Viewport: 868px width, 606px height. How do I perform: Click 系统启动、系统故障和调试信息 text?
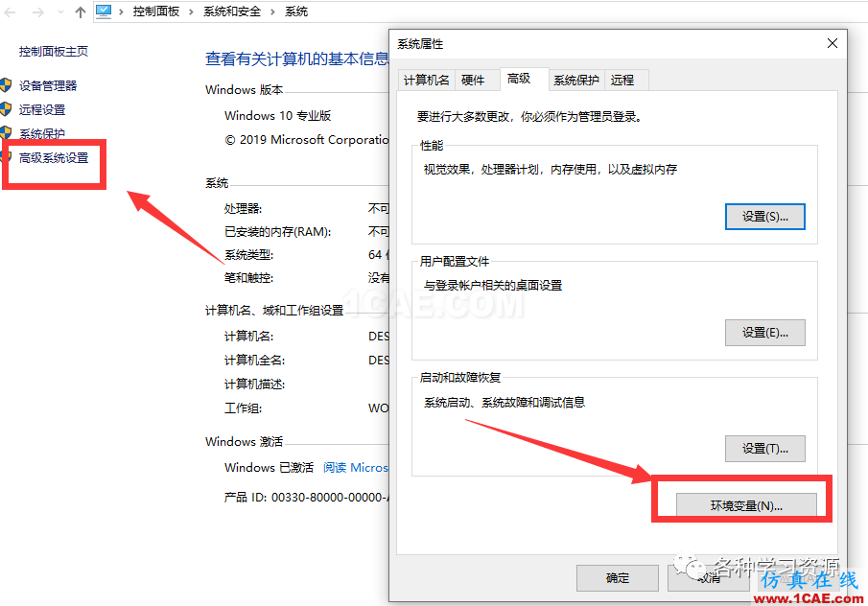504,403
